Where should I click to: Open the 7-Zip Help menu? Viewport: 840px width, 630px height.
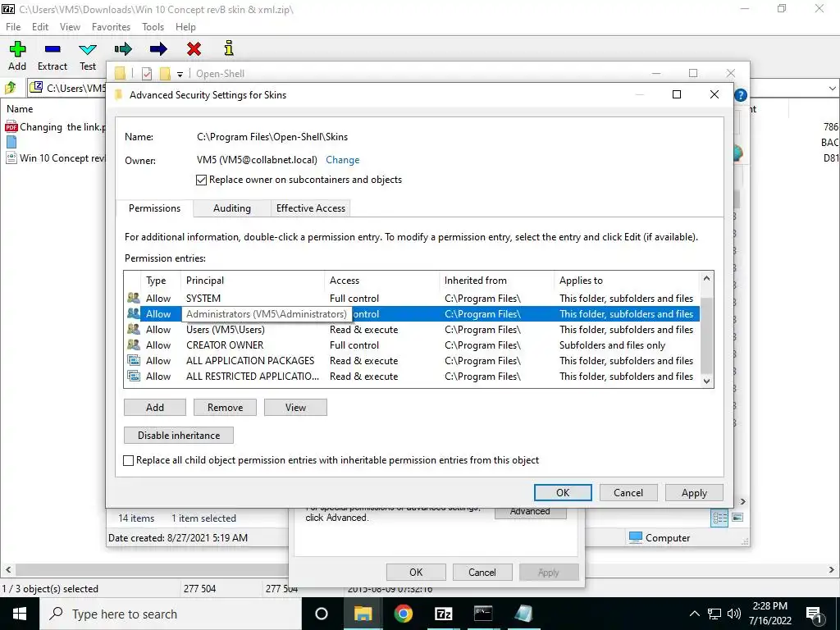click(x=185, y=27)
